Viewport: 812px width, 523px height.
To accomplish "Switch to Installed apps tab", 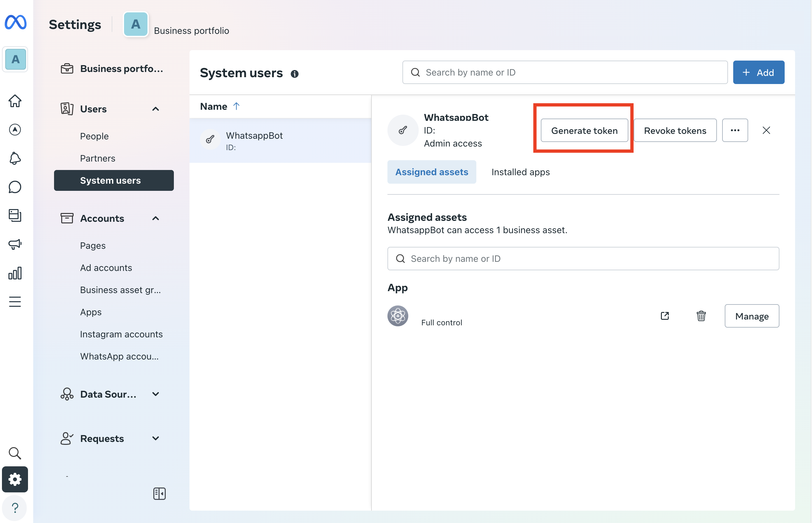I will 520,172.
